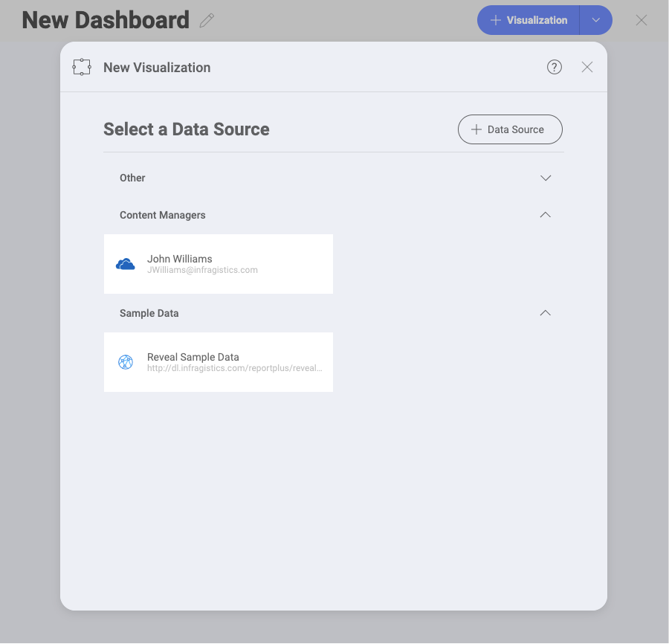Click the add Data Source button
This screenshot has height=644, width=669.
pyautogui.click(x=510, y=129)
